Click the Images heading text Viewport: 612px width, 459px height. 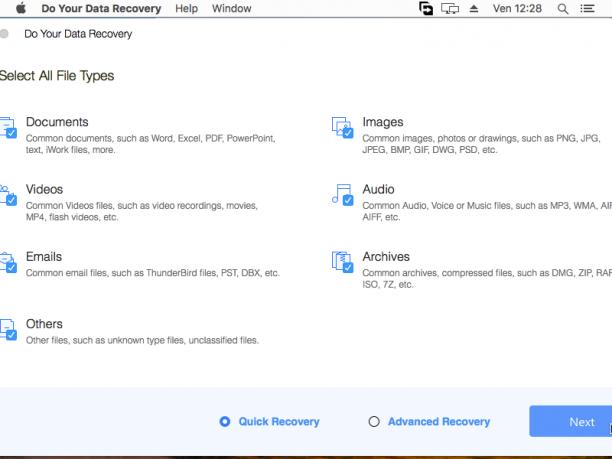382,122
